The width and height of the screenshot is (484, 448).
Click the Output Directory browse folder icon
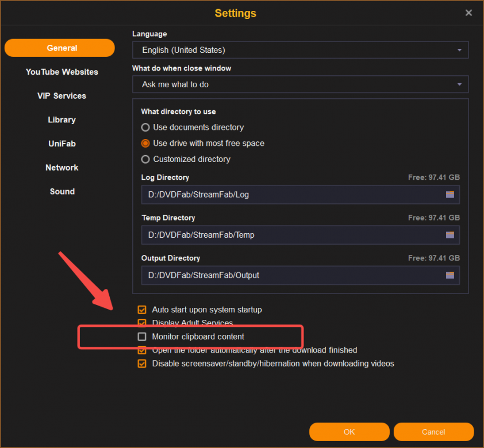click(x=450, y=275)
